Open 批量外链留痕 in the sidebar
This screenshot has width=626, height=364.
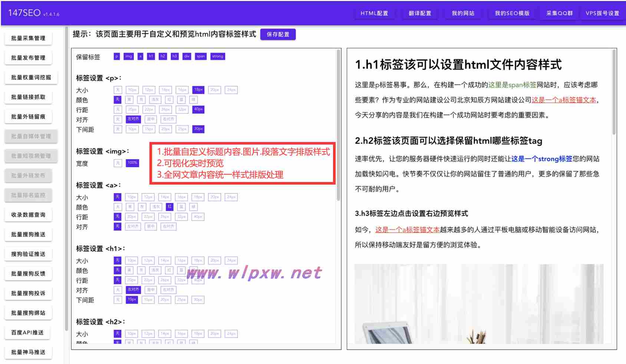(x=28, y=117)
